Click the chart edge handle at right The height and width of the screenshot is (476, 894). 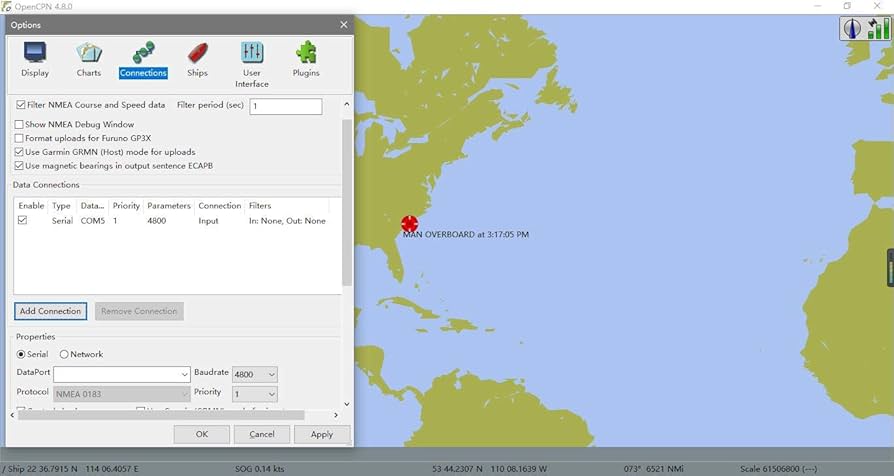coord(890,268)
